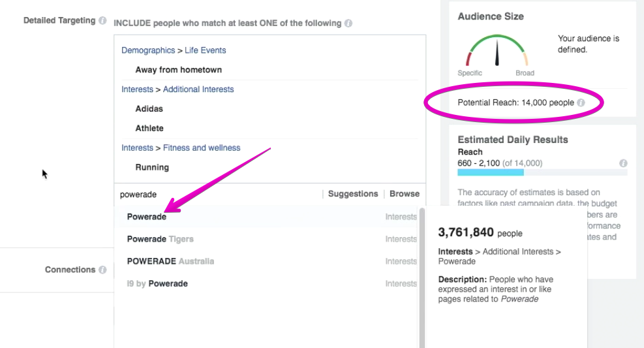Click the Detailed Targeting label
Screen dimensions: 644x348
point(59,20)
